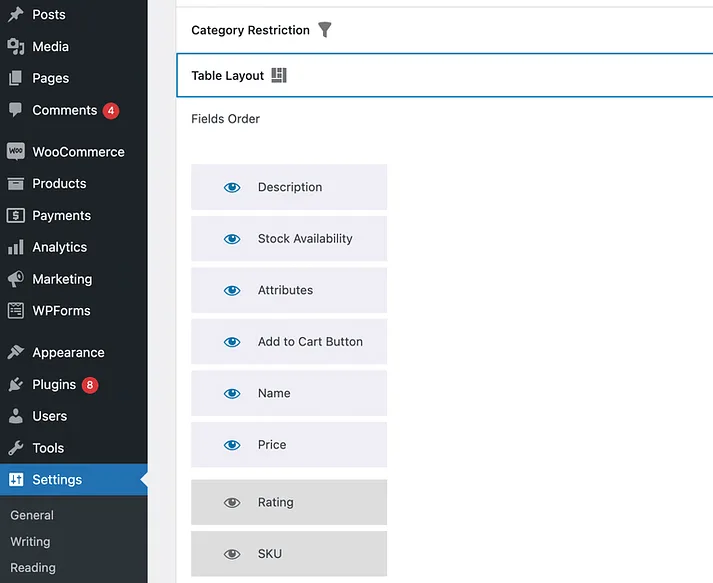Click the Analytics bar chart icon
Screen dimensions: 713x583
point(15,247)
